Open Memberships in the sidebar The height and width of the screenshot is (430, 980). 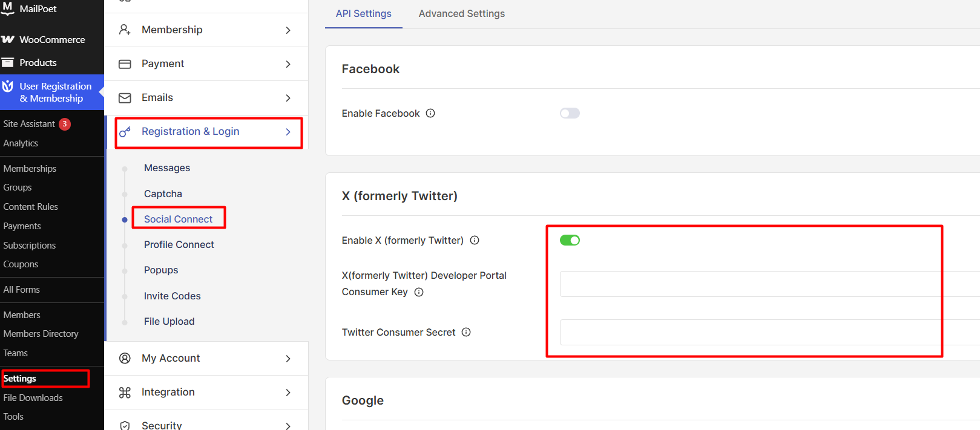click(x=30, y=169)
